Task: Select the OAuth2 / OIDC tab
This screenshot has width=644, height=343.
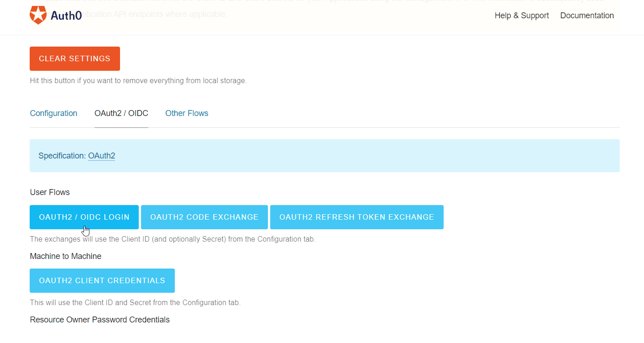Action: [121, 113]
